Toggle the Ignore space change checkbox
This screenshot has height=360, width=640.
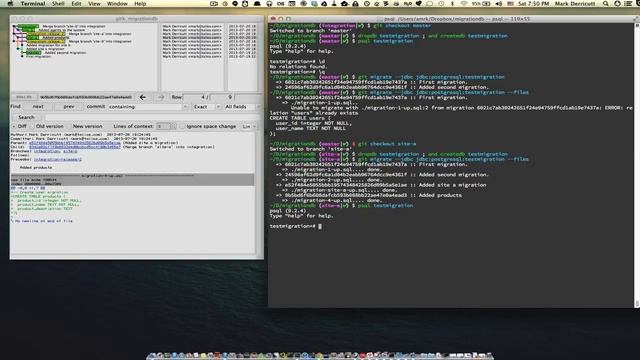pos(182,126)
